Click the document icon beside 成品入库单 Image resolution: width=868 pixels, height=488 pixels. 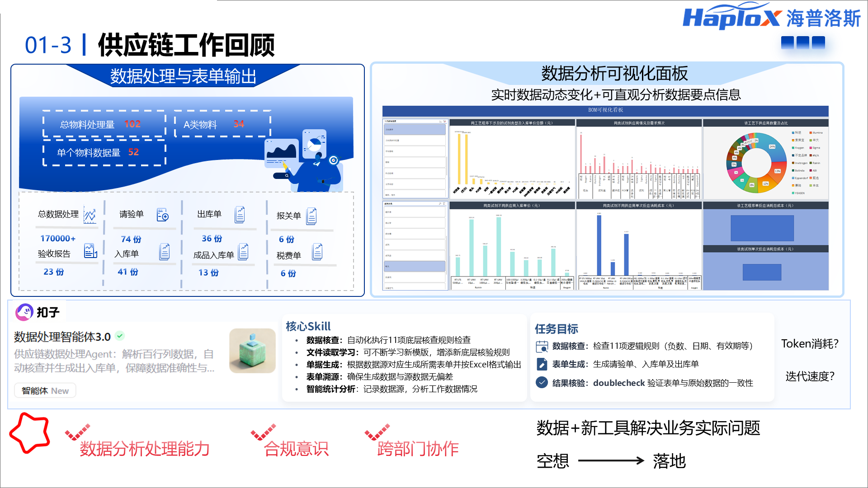click(244, 251)
